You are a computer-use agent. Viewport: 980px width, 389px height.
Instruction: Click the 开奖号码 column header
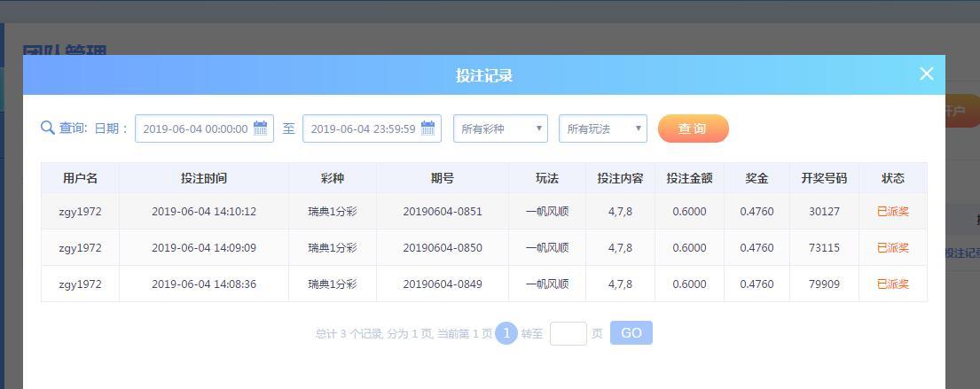pyautogui.click(x=824, y=179)
